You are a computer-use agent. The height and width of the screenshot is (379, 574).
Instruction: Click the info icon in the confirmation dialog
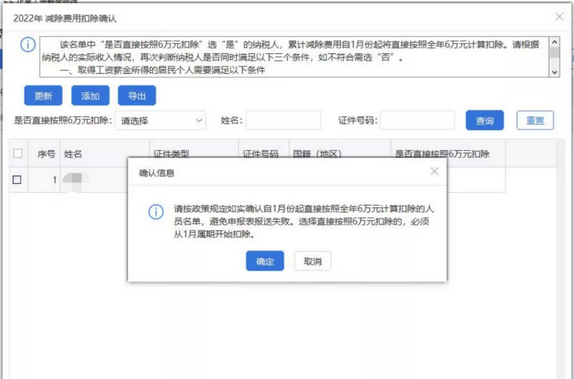click(x=156, y=212)
